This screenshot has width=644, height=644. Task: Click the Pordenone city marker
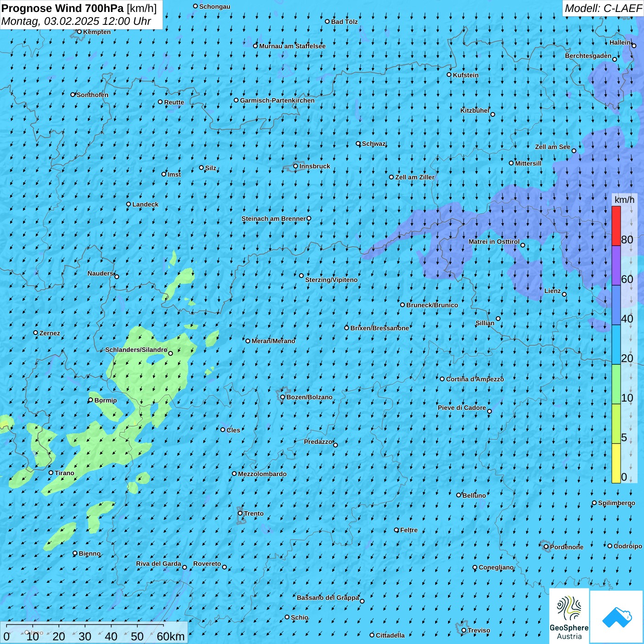tap(546, 547)
